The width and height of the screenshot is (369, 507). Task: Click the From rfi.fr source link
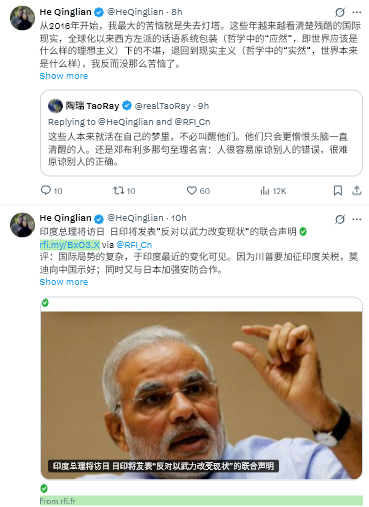point(58,501)
